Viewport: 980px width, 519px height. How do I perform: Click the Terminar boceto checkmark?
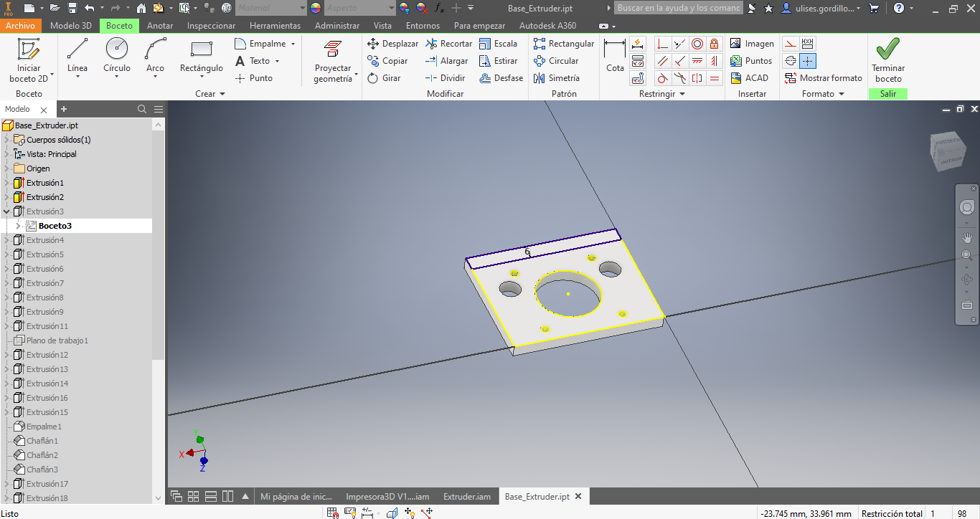(x=888, y=60)
